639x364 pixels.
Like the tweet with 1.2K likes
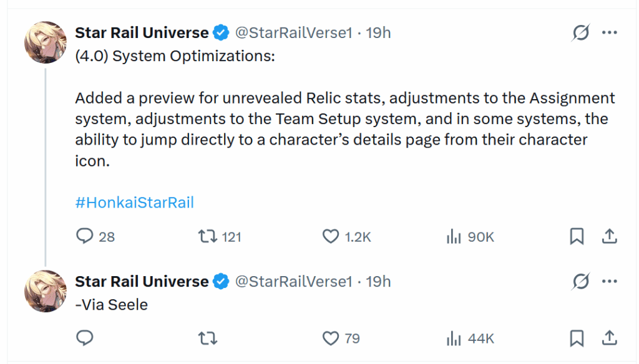point(331,237)
